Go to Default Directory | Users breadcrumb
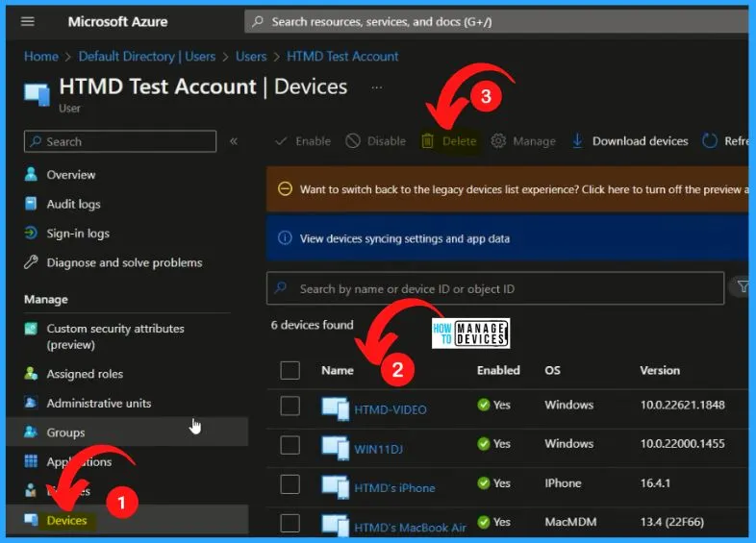756x543 pixels. 147,57
